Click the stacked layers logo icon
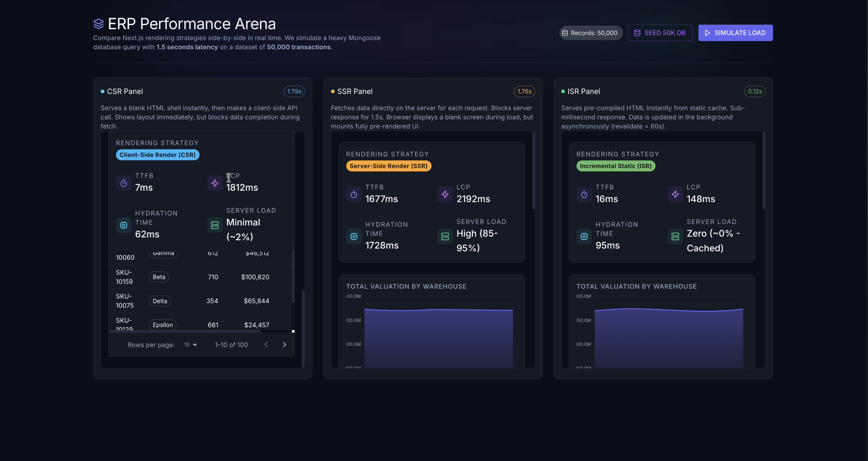 (98, 24)
